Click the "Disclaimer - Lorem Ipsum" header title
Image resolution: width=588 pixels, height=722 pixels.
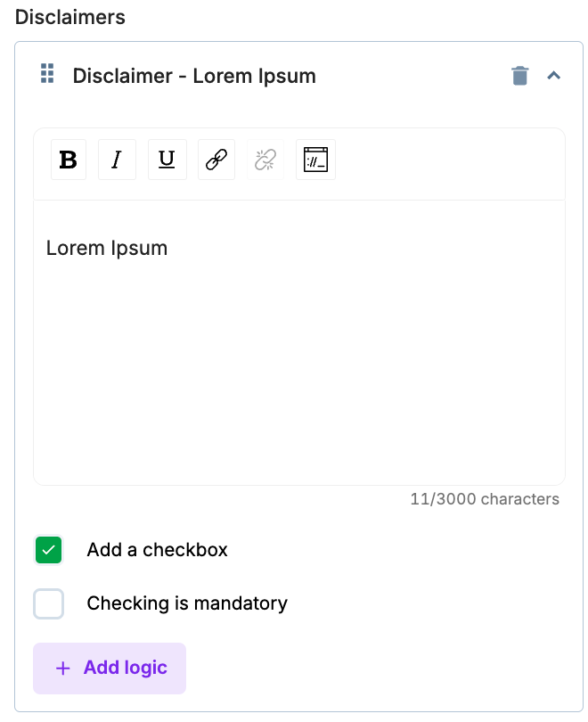pos(194,76)
